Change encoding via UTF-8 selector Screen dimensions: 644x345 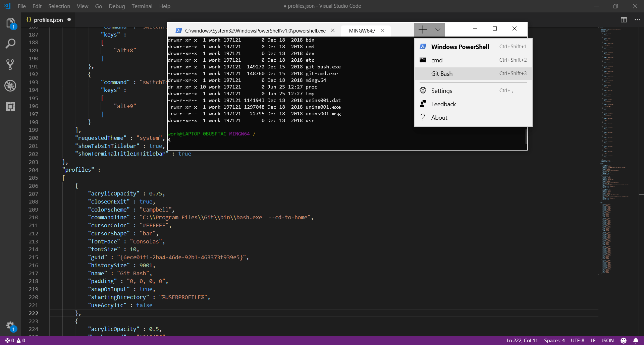(x=578, y=340)
